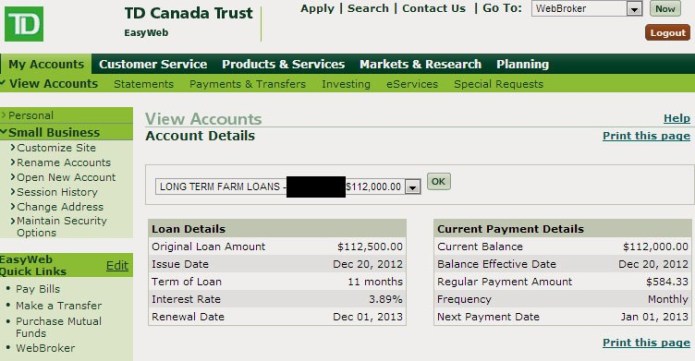695x361 pixels.
Task: Open the Go To WebBroker dropdown arrow
Action: tap(635, 9)
